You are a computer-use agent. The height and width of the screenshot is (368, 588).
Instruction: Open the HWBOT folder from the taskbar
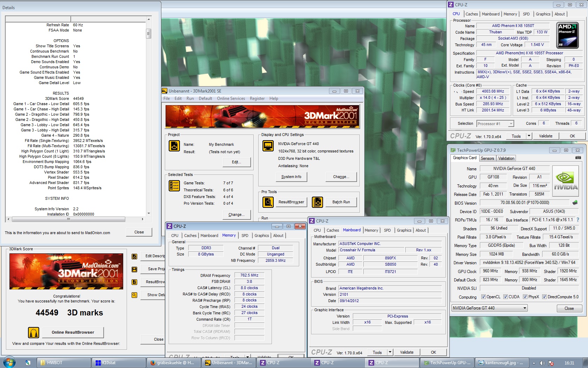point(63,363)
